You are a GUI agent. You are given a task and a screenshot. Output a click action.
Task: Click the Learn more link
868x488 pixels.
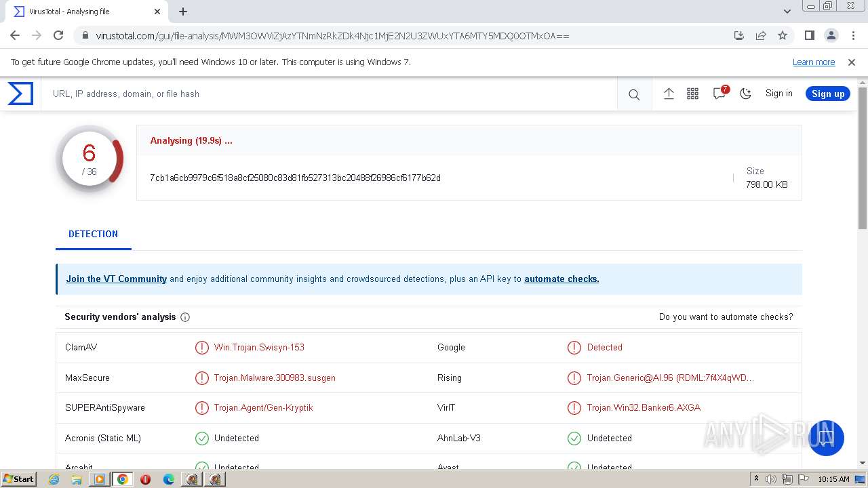[x=814, y=62]
